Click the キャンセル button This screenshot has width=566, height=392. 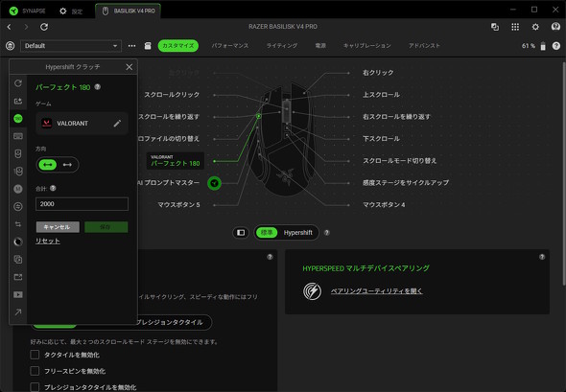pyautogui.click(x=58, y=227)
